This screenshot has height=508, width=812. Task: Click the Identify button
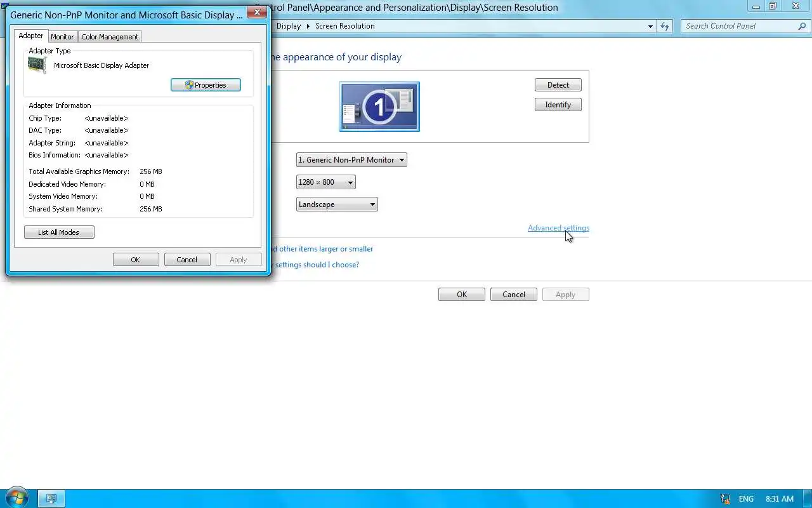558,105
